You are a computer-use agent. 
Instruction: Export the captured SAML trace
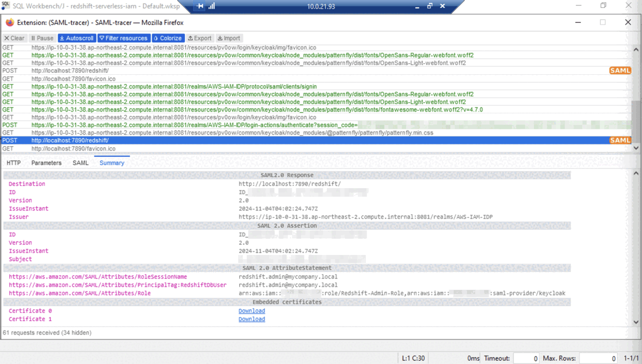(x=200, y=38)
